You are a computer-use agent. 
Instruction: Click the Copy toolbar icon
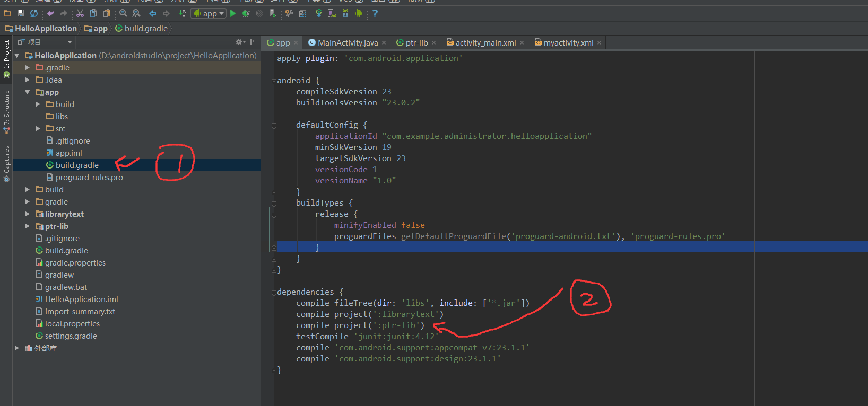93,13
